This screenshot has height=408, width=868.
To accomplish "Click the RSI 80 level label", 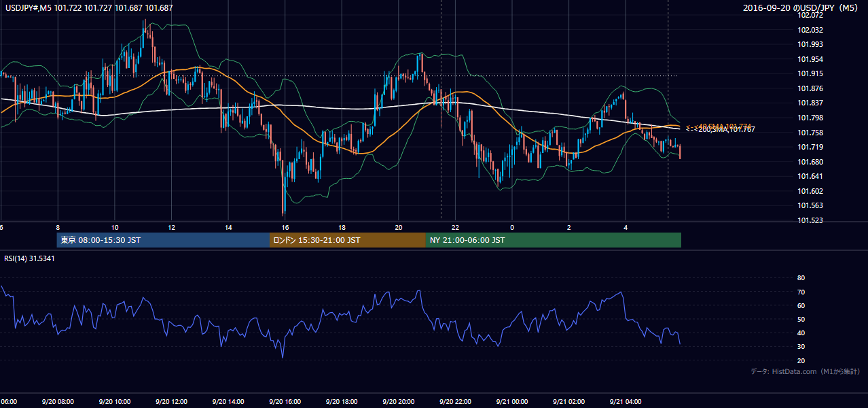I will pyautogui.click(x=801, y=278).
